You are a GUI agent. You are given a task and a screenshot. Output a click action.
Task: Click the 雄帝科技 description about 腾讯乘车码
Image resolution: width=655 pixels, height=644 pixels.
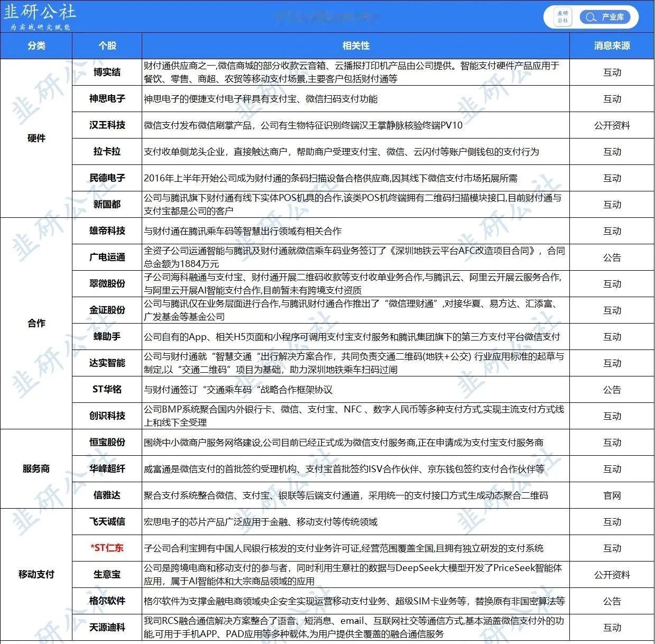pyautogui.click(x=243, y=231)
